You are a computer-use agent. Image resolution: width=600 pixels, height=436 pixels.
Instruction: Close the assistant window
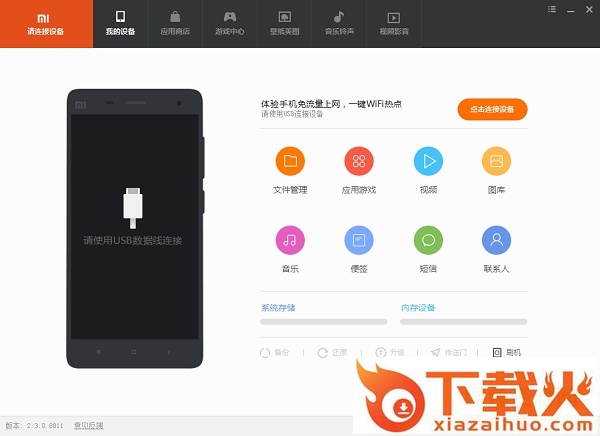tap(589, 10)
